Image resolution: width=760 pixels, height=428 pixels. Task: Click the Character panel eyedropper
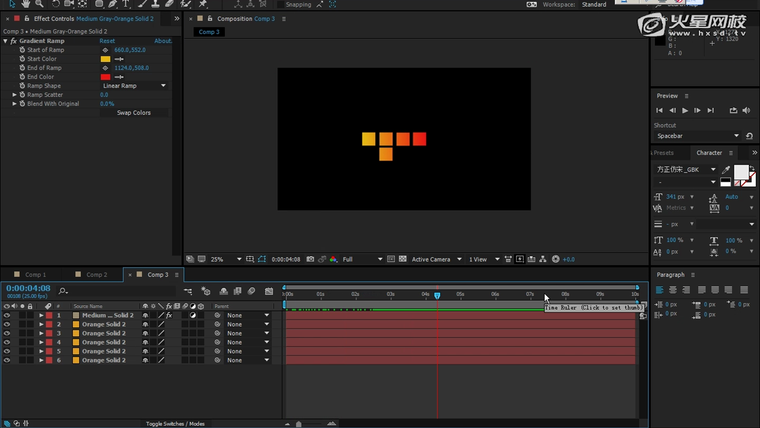[x=726, y=170]
